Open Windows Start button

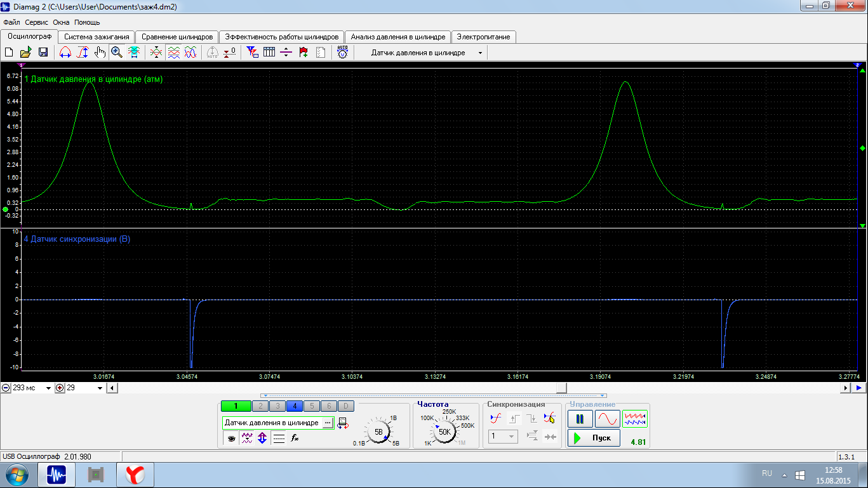tap(17, 474)
